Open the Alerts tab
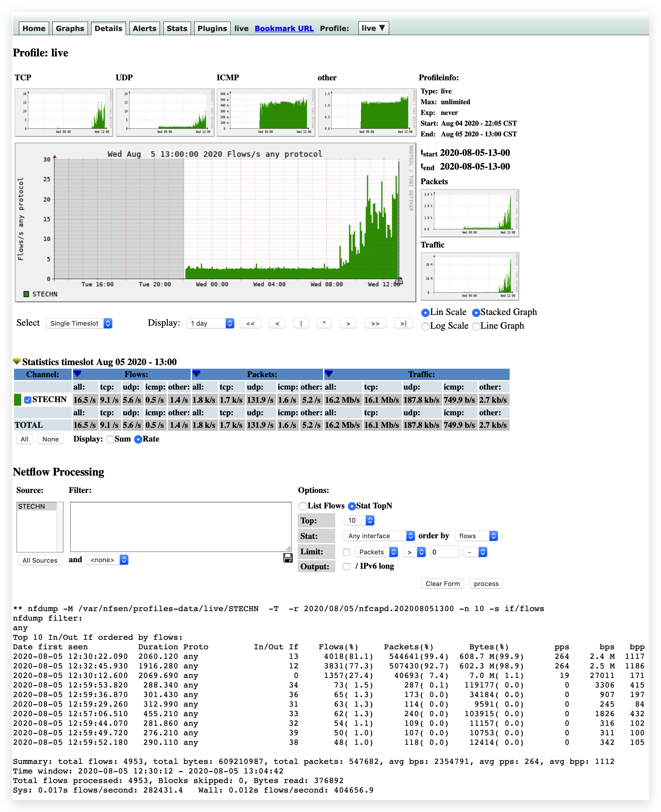Screen dimensions: 661x812 144,28
